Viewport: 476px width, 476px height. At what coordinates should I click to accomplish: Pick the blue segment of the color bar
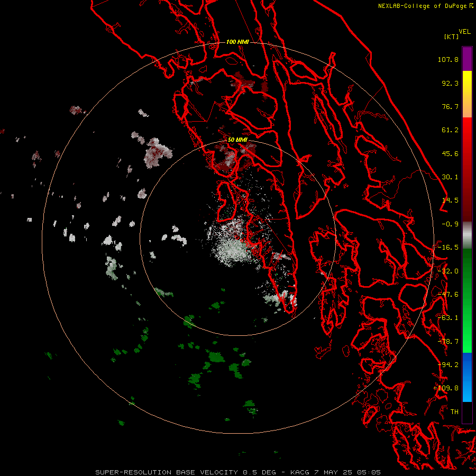coord(467,377)
